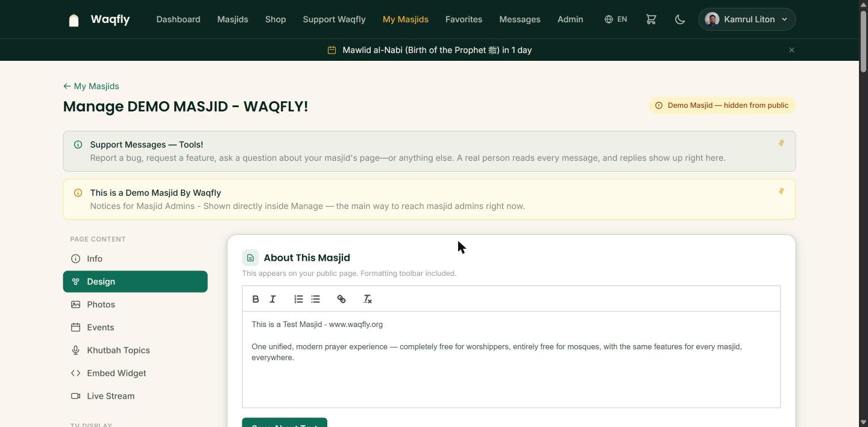Image resolution: width=868 pixels, height=427 pixels.
Task: Click the globe language icon
Action: pyautogui.click(x=609, y=19)
